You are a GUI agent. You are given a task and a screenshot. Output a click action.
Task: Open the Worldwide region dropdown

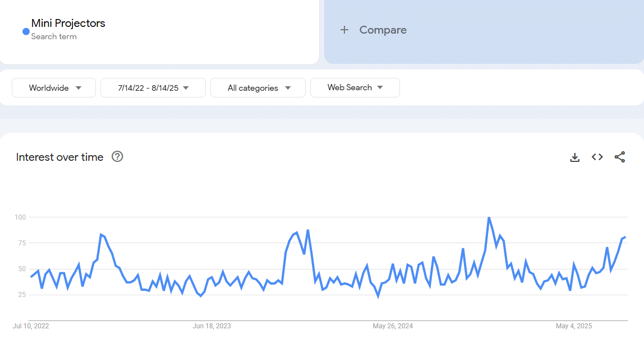tap(54, 88)
